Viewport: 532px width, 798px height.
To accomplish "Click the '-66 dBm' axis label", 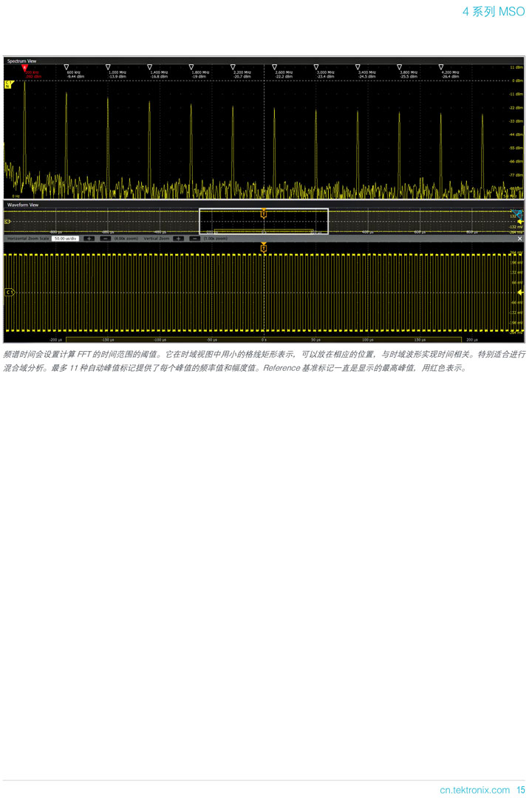I will pos(516,161).
